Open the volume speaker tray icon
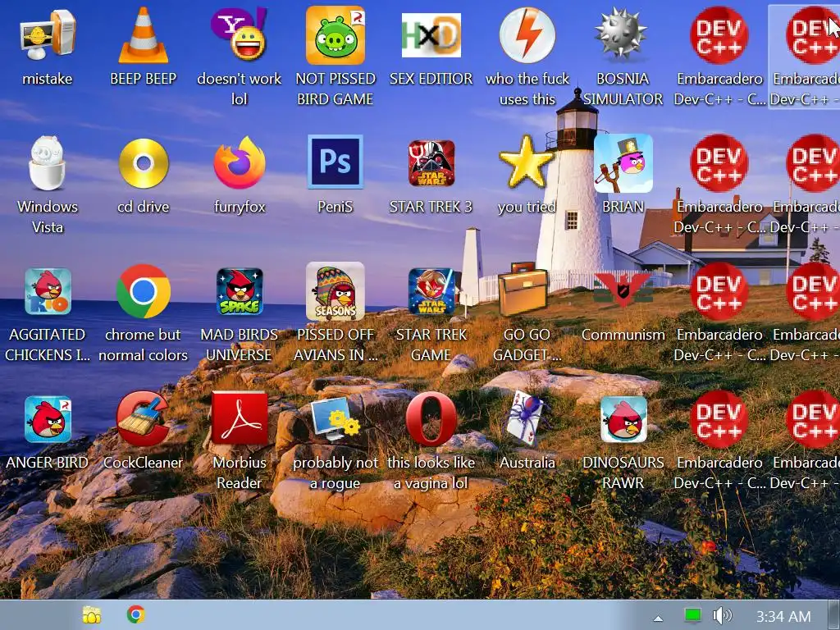This screenshot has height=630, width=840. [x=722, y=615]
